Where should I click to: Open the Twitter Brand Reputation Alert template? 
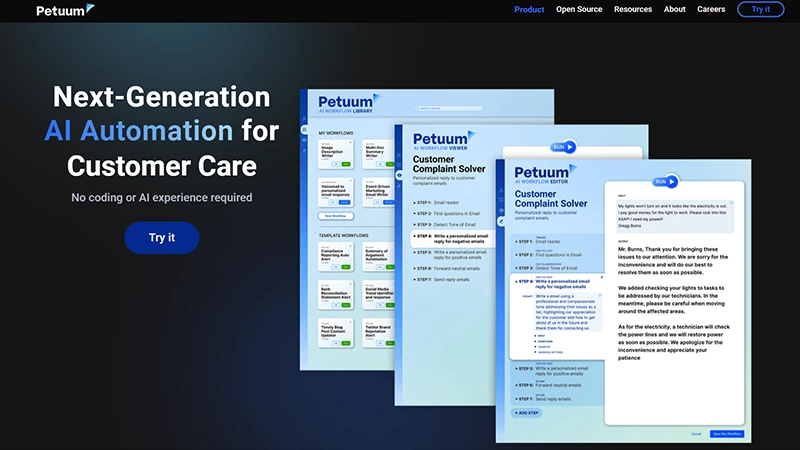tap(378, 333)
